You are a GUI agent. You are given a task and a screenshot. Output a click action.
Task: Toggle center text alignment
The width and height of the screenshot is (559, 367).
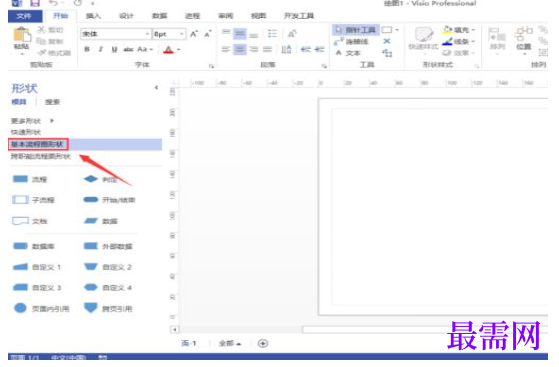point(240,49)
